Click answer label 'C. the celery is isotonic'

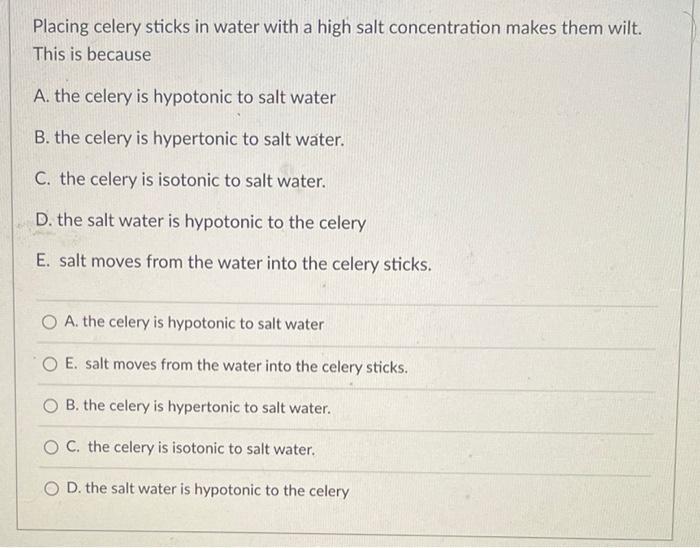pos(191,448)
